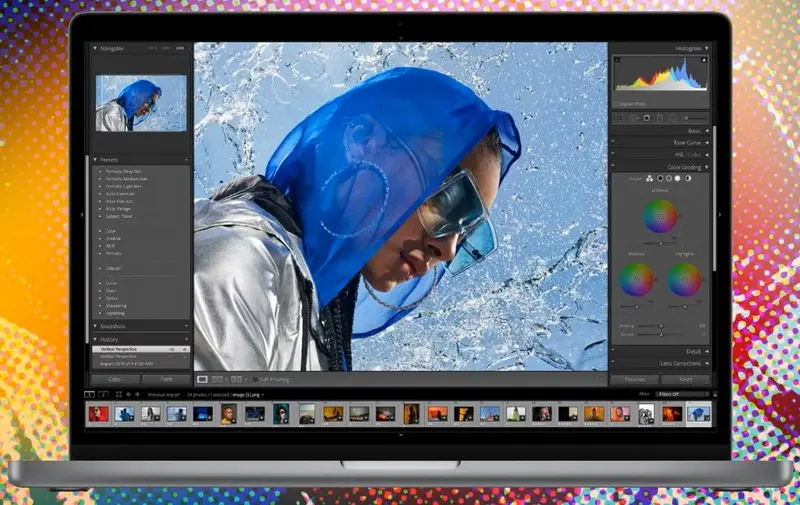Select the first red filmstrip thumbnail
The image size is (800, 505).
pos(98,413)
